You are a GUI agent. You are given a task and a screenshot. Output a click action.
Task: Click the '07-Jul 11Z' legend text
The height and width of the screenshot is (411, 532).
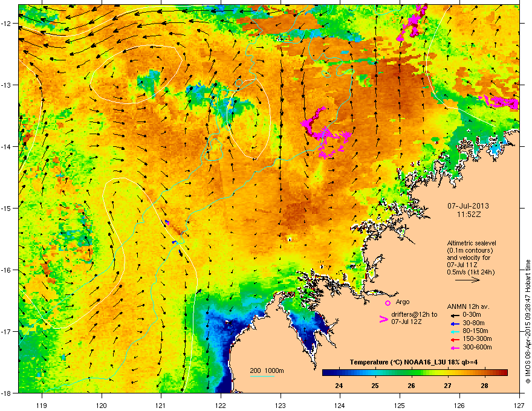click(462, 265)
